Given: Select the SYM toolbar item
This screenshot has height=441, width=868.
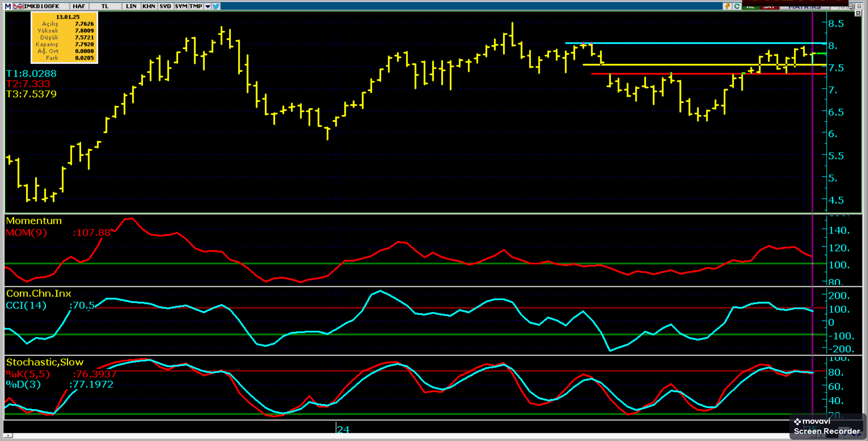Looking at the screenshot, I should [x=181, y=6].
